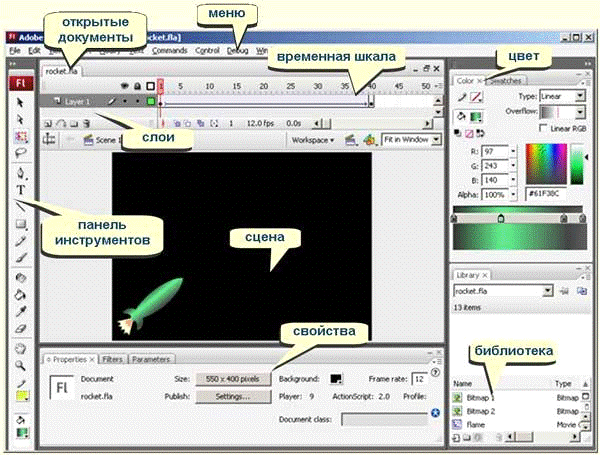Switch to the Filters tab
Screen dimensions: 600x455
click(x=112, y=359)
